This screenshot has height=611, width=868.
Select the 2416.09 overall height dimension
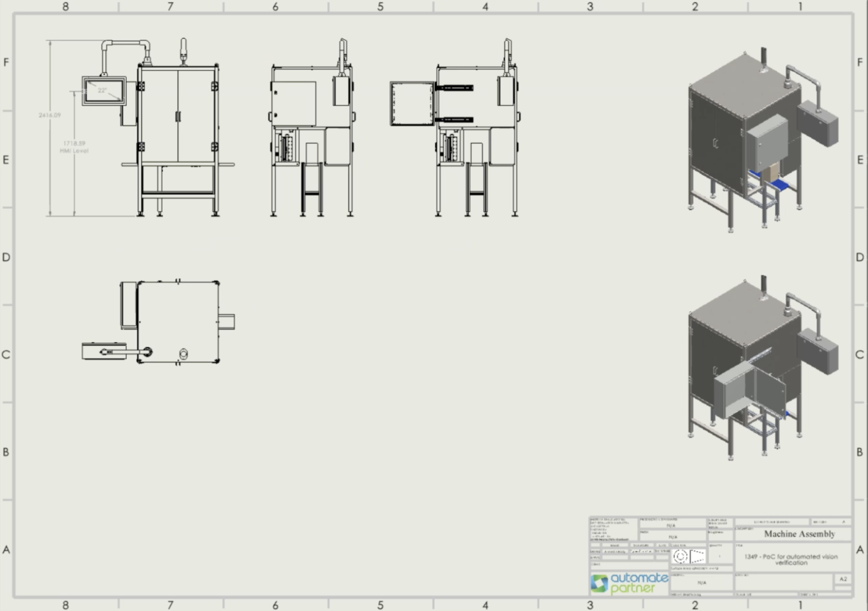(50, 115)
